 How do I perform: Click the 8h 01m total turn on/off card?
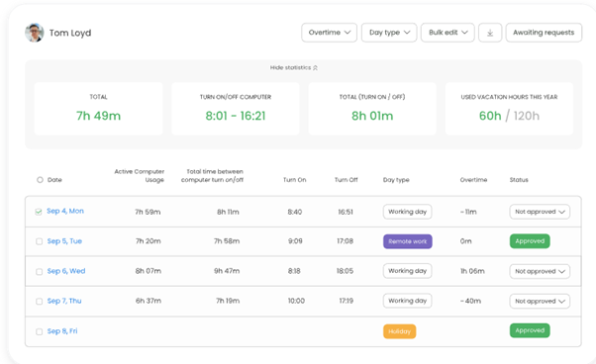pyautogui.click(x=372, y=109)
